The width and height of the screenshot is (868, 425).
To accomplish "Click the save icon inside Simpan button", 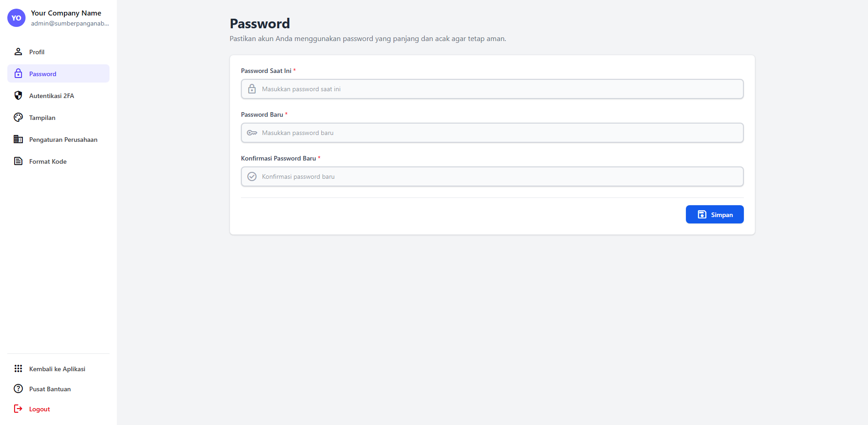I will [701, 214].
